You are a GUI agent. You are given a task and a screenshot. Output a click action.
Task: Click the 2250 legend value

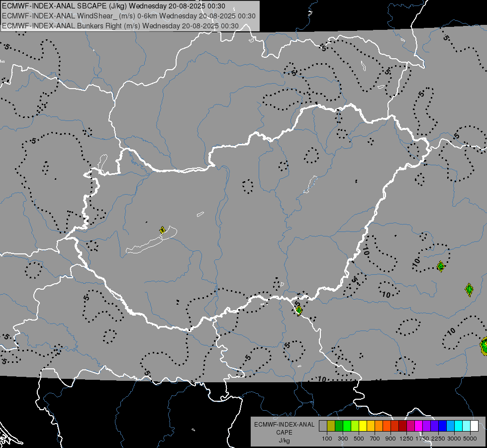click(x=438, y=439)
